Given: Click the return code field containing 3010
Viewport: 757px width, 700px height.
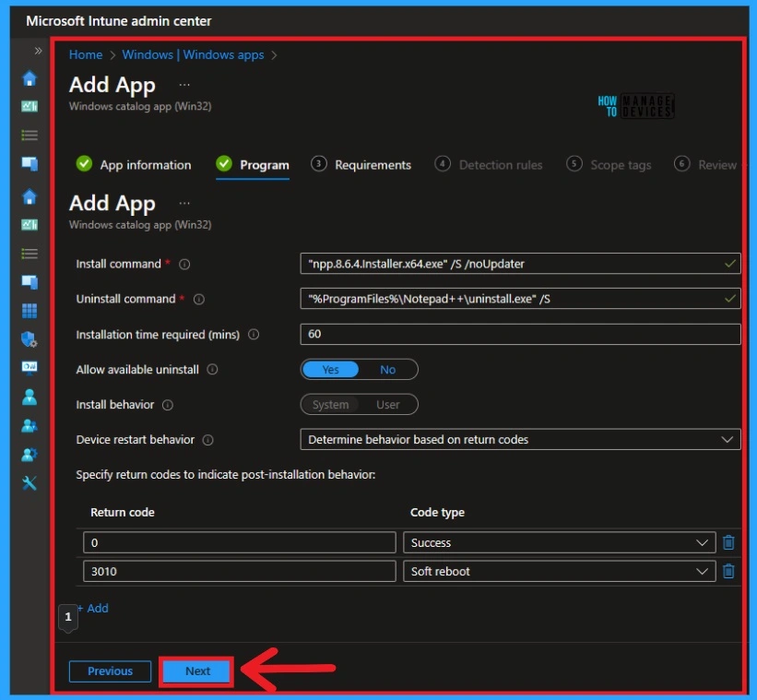Looking at the screenshot, I should [240, 572].
